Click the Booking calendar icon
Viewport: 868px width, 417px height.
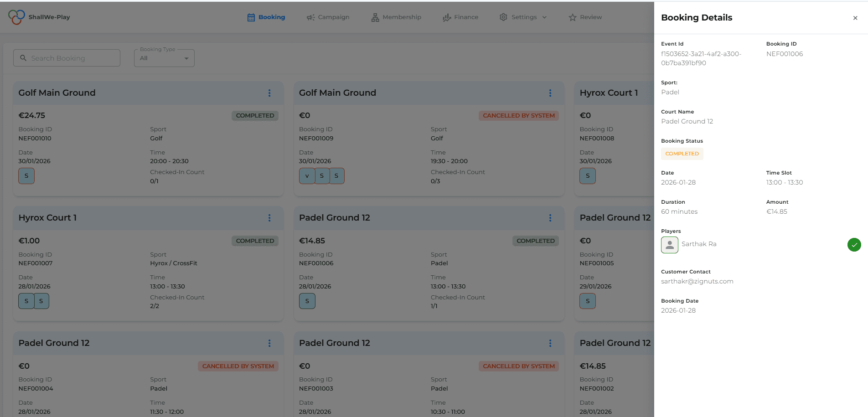click(251, 17)
